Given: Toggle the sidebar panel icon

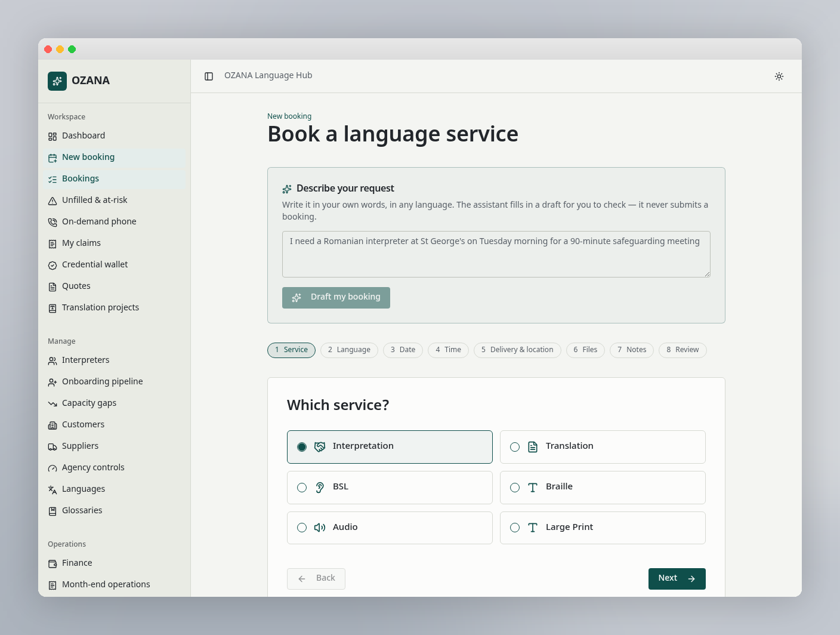Looking at the screenshot, I should tap(209, 76).
